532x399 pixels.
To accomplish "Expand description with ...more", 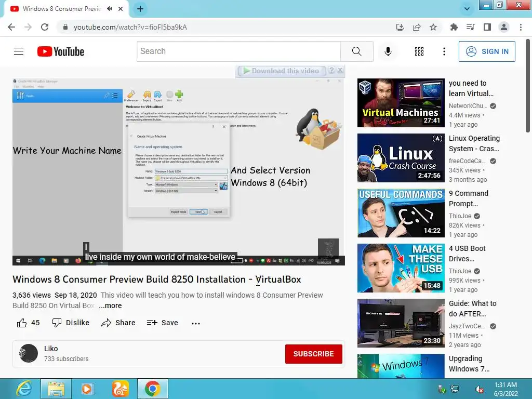I will point(110,305).
